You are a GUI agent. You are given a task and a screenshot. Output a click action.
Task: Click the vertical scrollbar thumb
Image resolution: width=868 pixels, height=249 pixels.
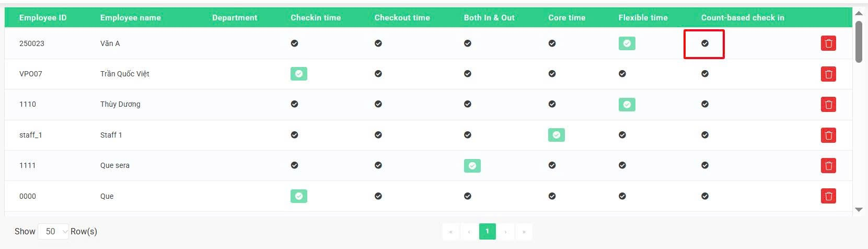(859, 41)
